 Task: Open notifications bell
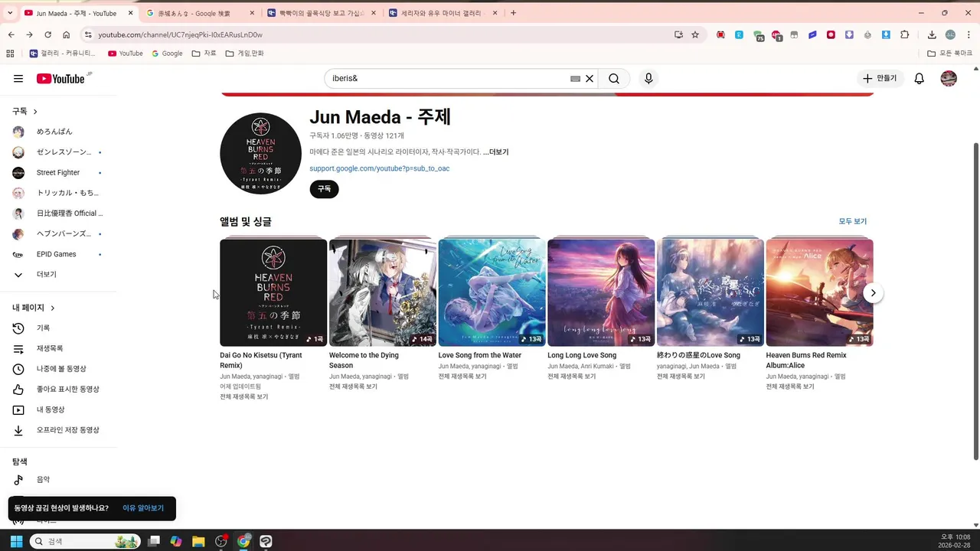pos(920,79)
